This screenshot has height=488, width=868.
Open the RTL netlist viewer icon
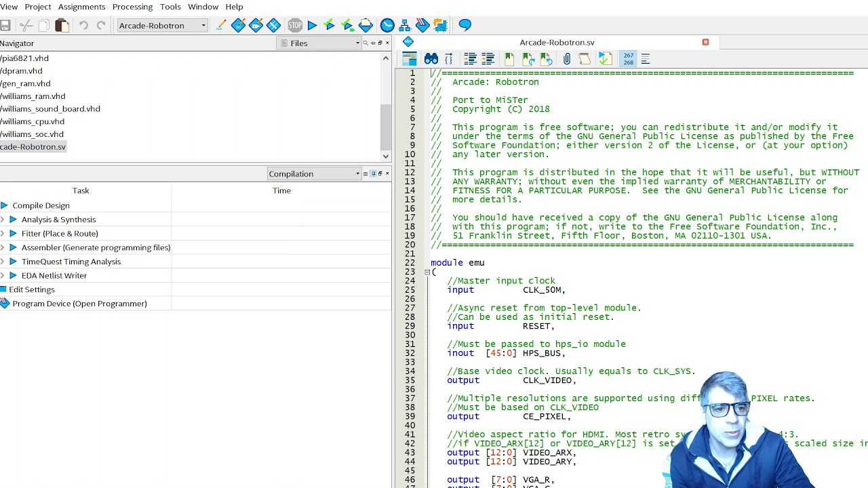pyautogui.click(x=405, y=26)
